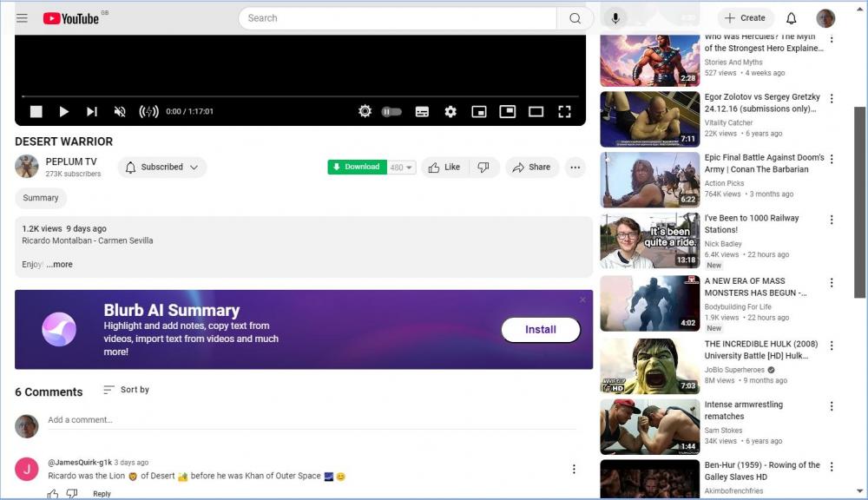Screen dimensions: 868x500
Task: Open the Subscribed notification dropdown
Action: [x=162, y=168]
